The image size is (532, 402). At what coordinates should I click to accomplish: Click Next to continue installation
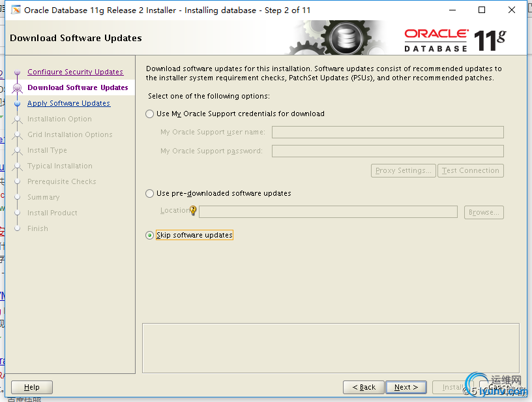coord(406,387)
